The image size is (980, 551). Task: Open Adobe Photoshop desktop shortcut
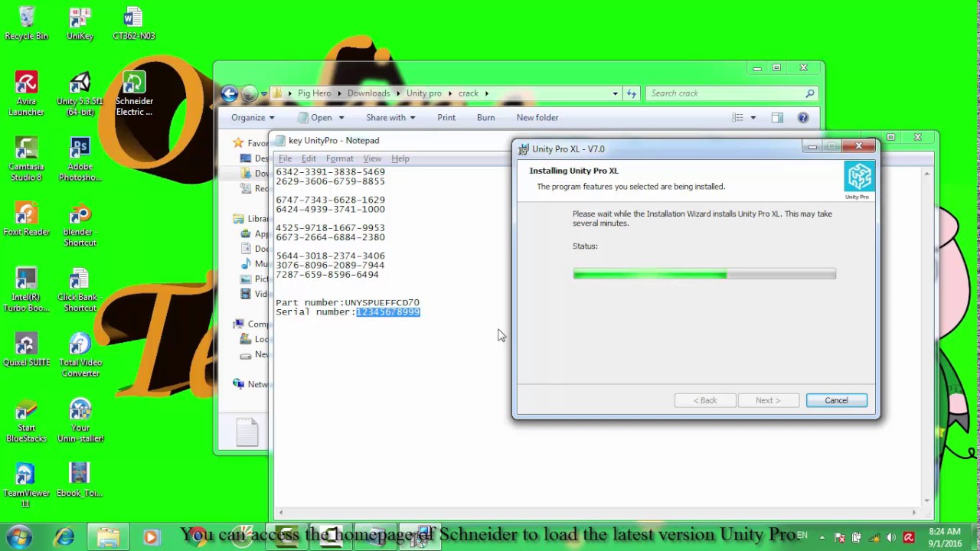80,159
